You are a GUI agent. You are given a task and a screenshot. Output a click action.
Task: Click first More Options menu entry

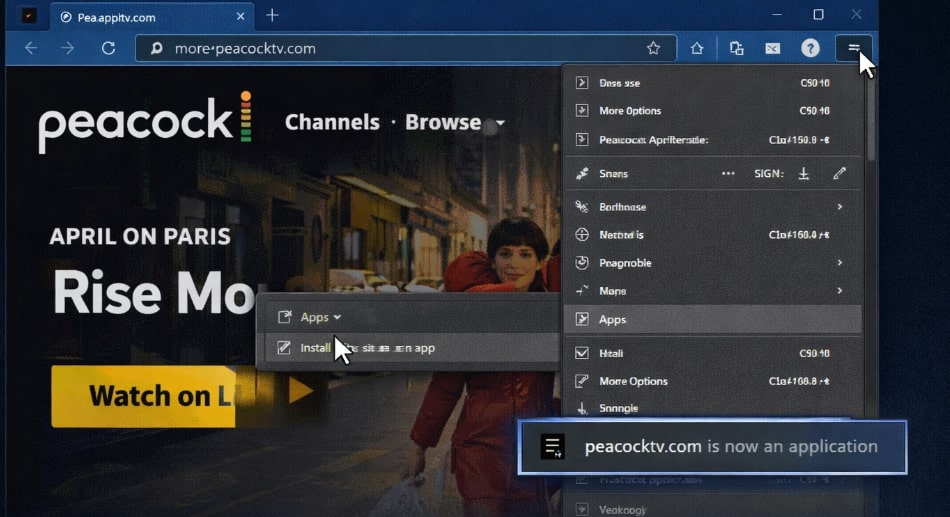(712, 111)
